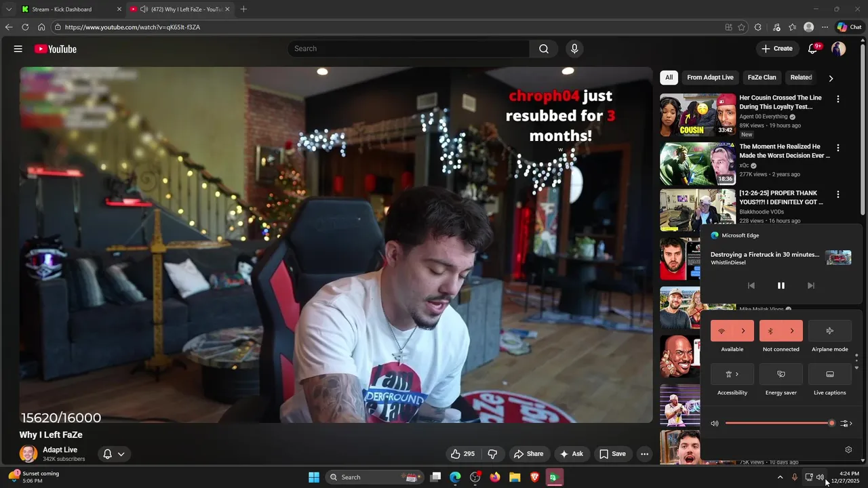
Task: Open Edge favorites list icon
Action: coord(792,27)
